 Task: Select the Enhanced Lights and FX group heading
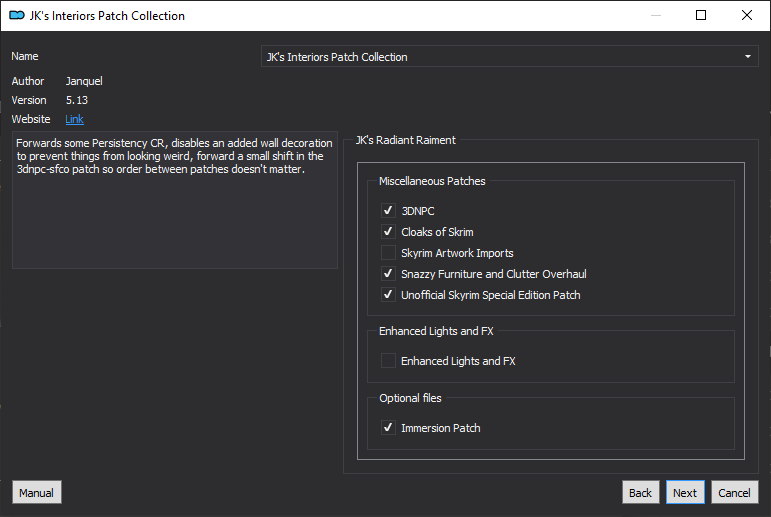point(436,331)
